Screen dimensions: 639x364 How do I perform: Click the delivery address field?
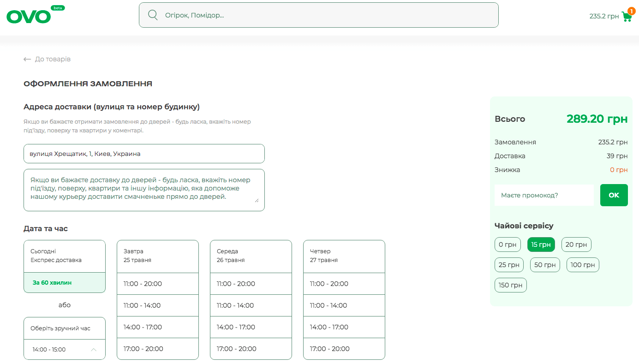(144, 154)
